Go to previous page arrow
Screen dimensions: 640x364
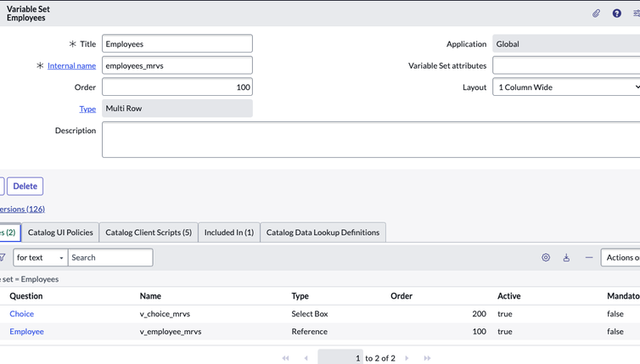pos(306,358)
